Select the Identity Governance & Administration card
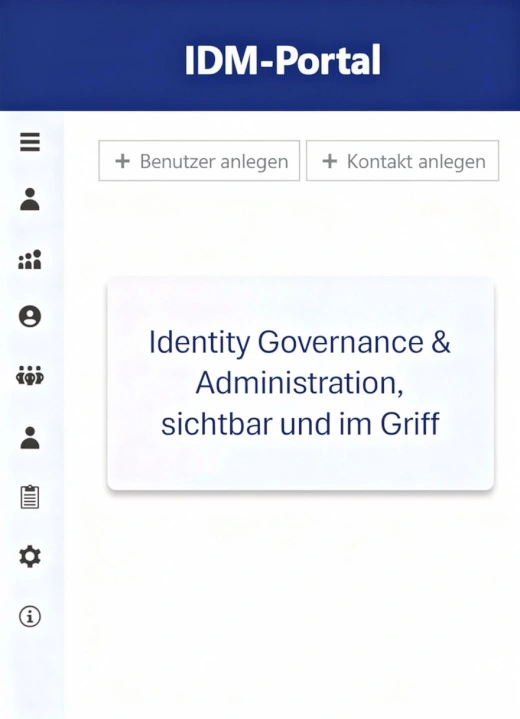The width and height of the screenshot is (520, 719). click(300, 383)
